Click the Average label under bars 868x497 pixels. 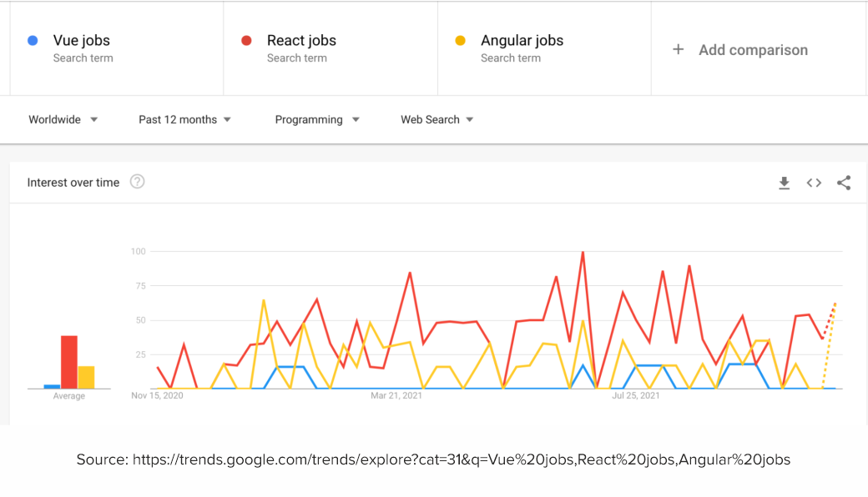pos(69,396)
